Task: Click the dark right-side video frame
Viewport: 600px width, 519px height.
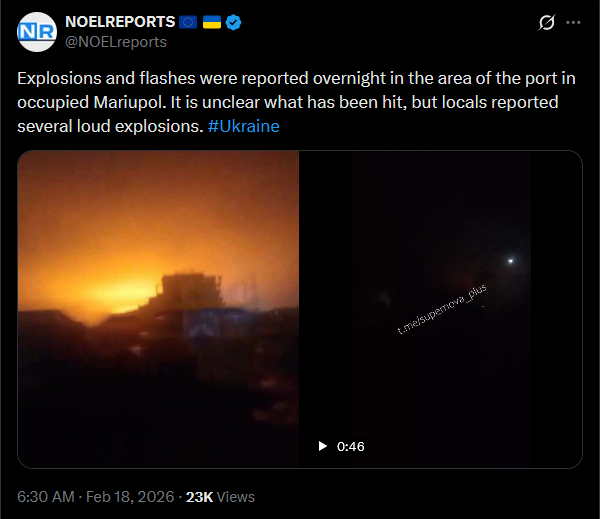Action: 441,309
